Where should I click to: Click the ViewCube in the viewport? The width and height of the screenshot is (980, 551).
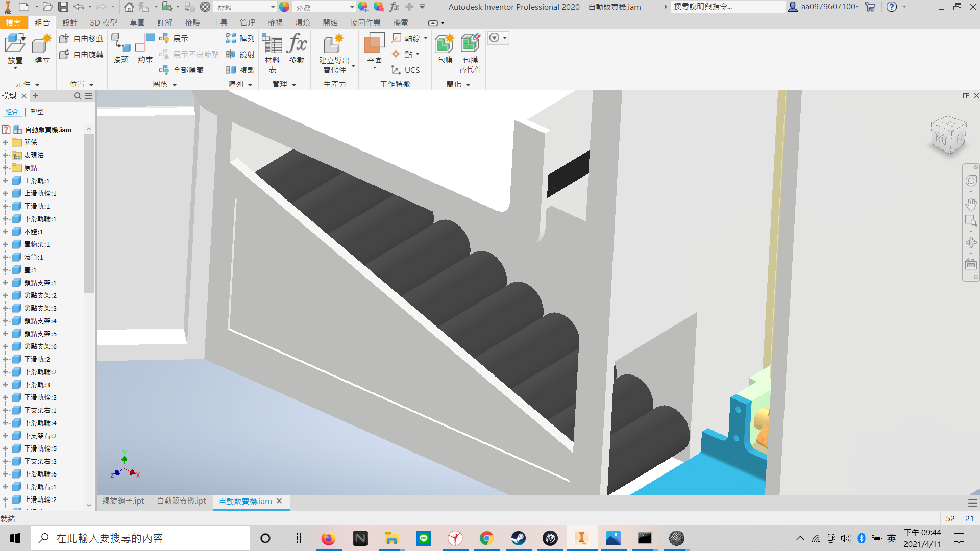(x=949, y=135)
